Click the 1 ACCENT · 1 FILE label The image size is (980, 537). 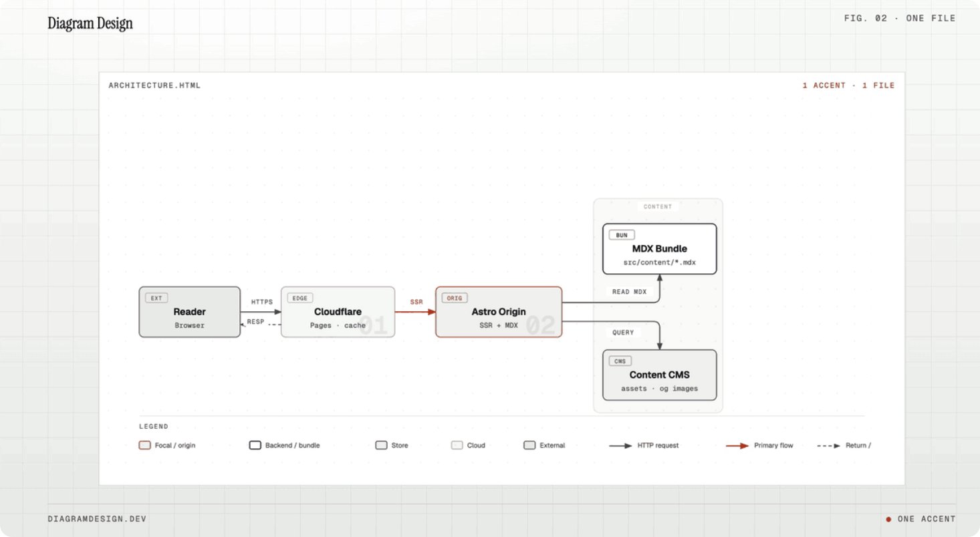pos(848,85)
